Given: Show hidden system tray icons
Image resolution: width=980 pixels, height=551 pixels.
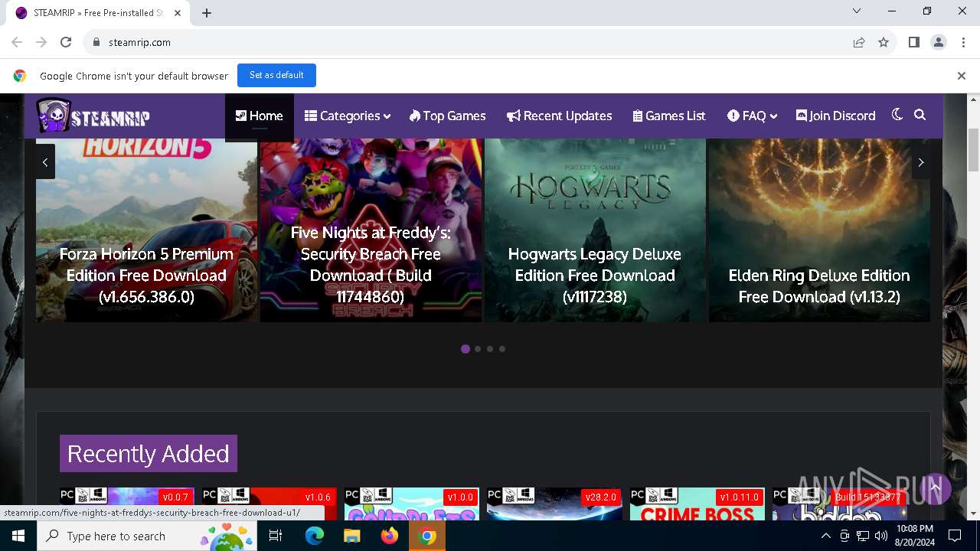Looking at the screenshot, I should click(825, 536).
